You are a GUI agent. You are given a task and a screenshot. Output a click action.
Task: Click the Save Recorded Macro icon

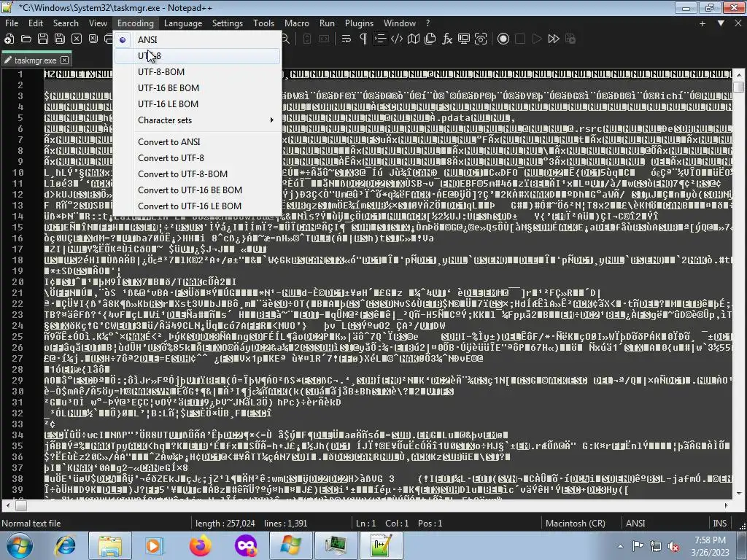570,39
